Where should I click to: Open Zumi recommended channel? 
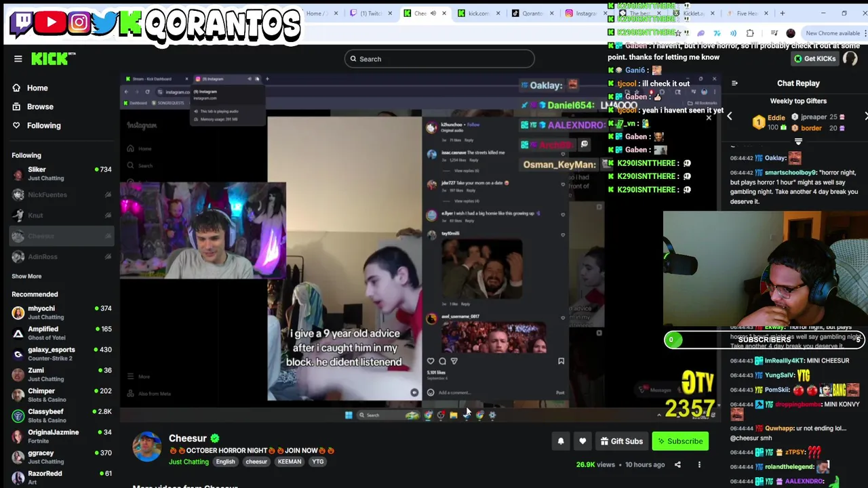click(61, 374)
